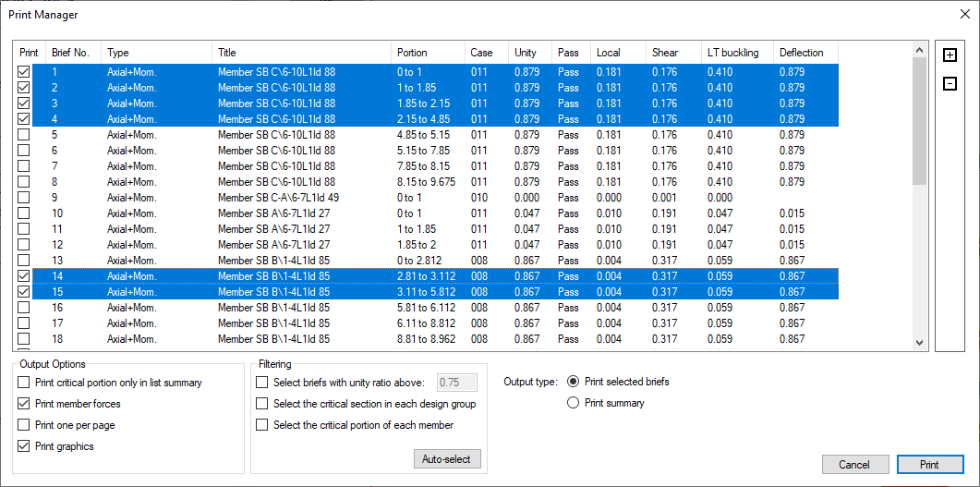
Task: Click the plus expand-all icon
Action: [x=950, y=55]
